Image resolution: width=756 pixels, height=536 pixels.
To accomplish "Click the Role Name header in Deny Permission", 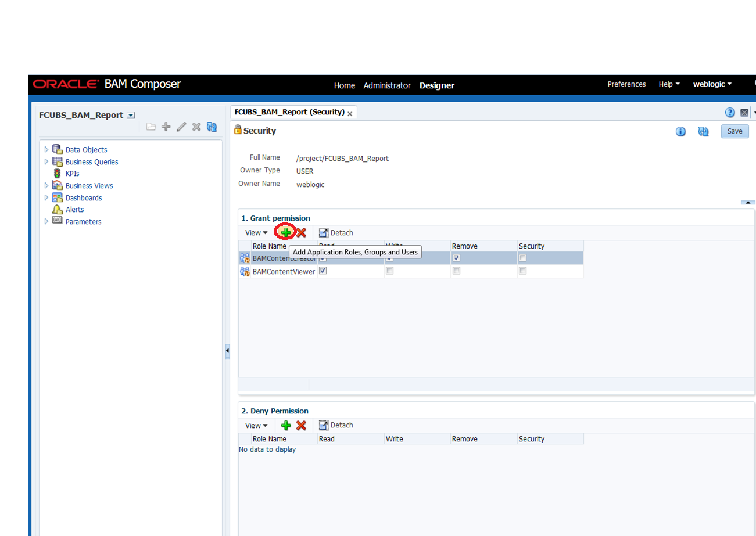I will pyautogui.click(x=269, y=439).
